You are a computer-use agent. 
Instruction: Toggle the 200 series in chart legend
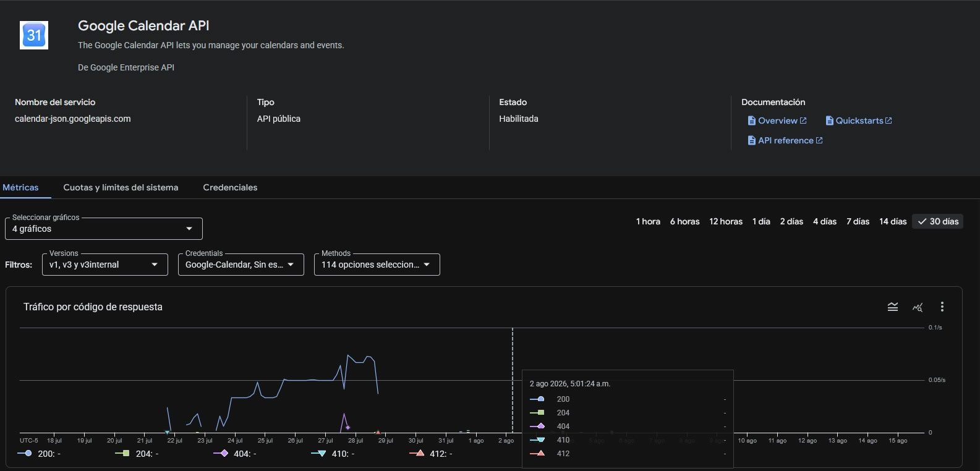[x=39, y=454]
